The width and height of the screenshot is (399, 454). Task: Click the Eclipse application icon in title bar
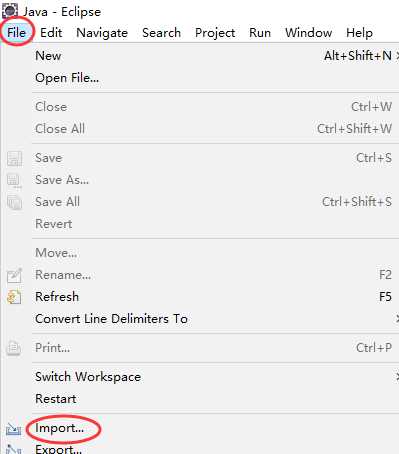[x=10, y=11]
